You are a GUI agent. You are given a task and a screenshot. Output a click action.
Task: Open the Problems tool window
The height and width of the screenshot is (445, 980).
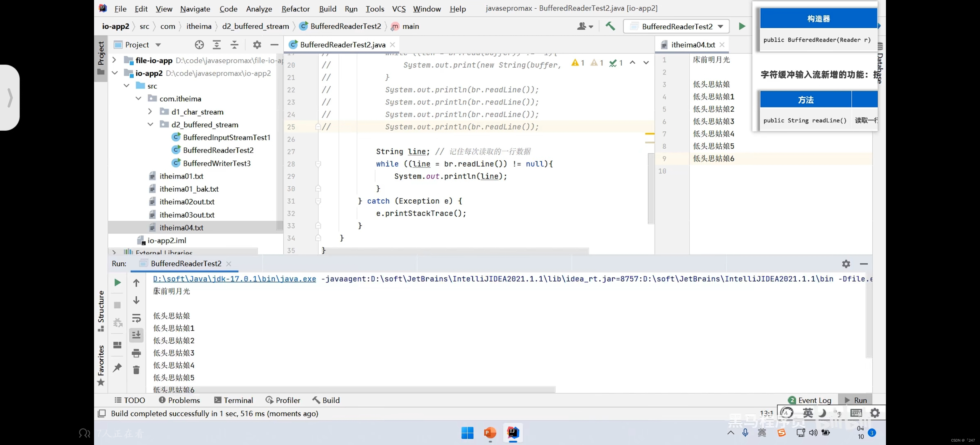(x=179, y=400)
